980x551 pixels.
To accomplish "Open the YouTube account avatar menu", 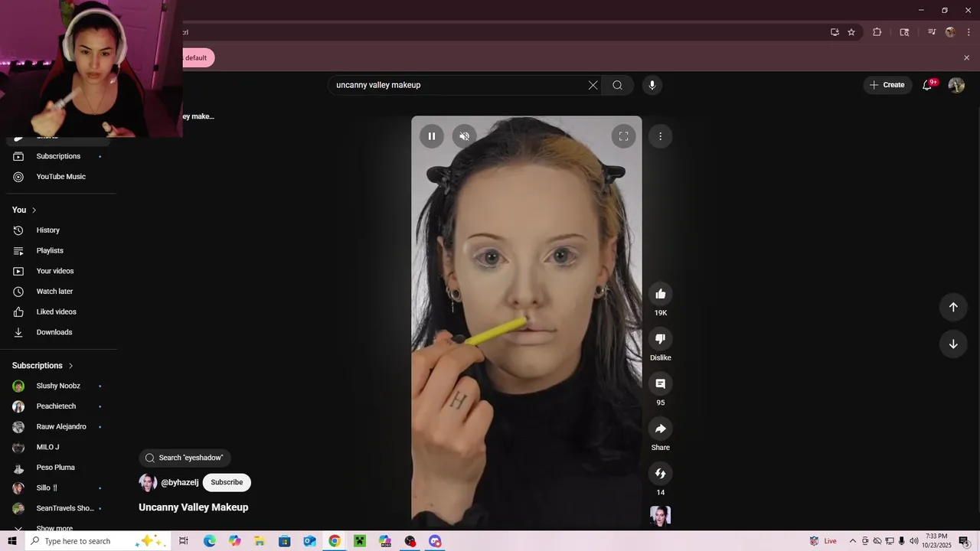I will pyautogui.click(x=956, y=85).
